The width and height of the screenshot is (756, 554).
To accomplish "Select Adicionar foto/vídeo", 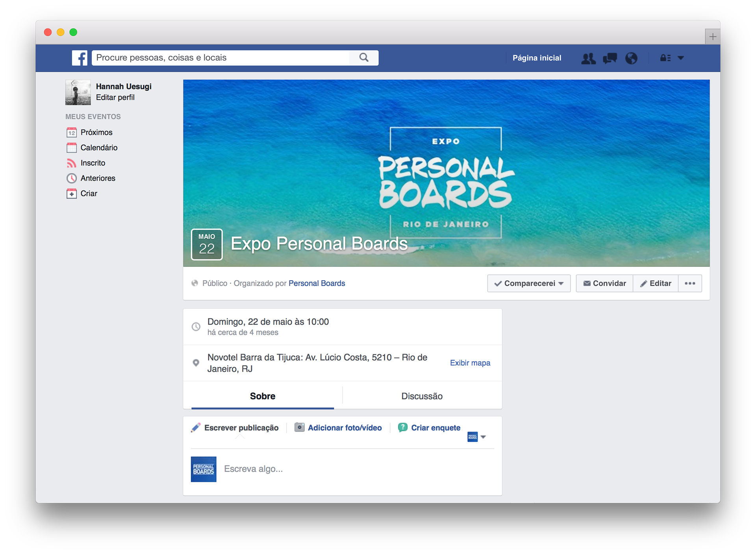I will tap(345, 428).
